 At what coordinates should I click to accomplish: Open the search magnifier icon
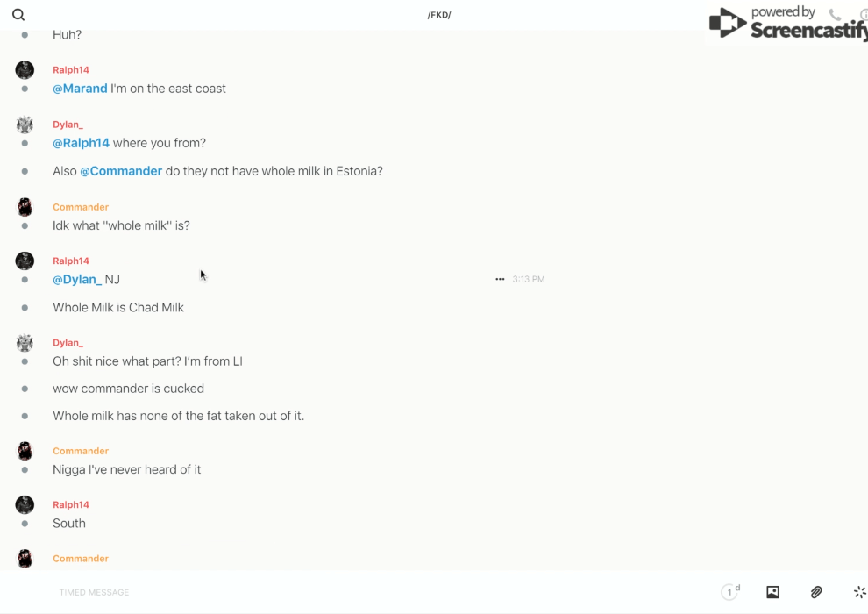tap(18, 15)
